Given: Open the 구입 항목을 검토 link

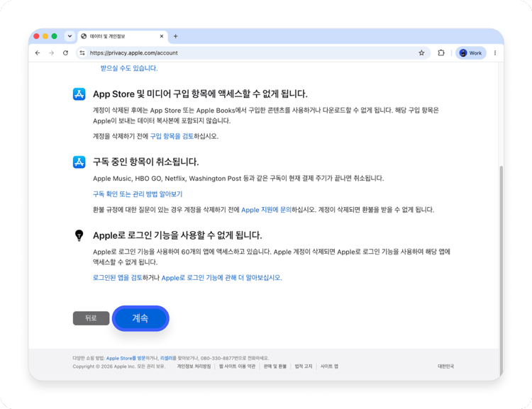Looking at the screenshot, I should tap(172, 136).
